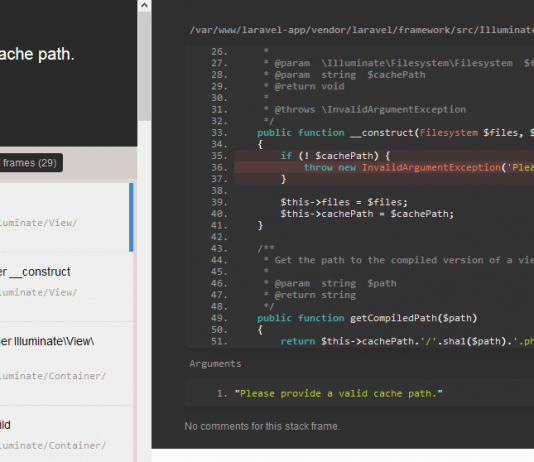Click line 46 @param string $path comment
This screenshot has height=462, width=534.
[330, 283]
